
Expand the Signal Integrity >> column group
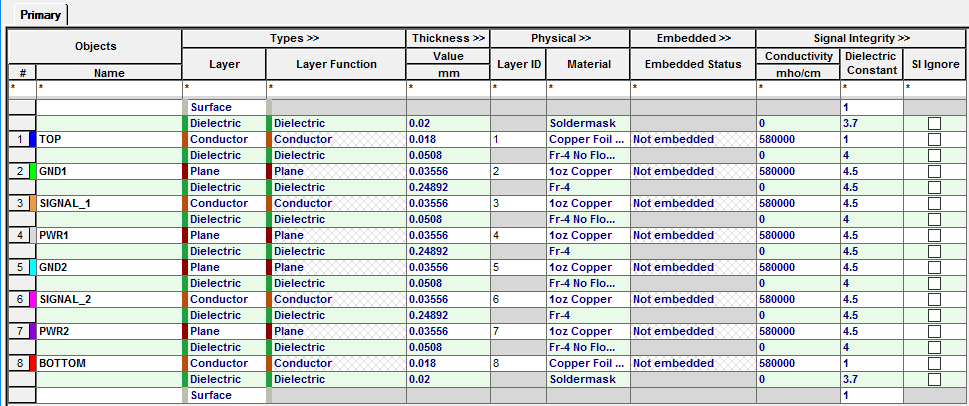point(861,38)
